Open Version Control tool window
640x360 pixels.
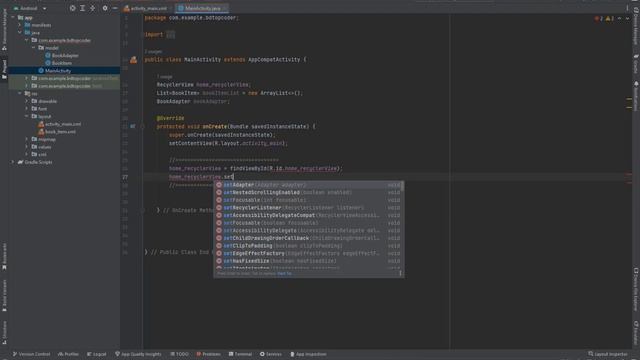pos(31,354)
